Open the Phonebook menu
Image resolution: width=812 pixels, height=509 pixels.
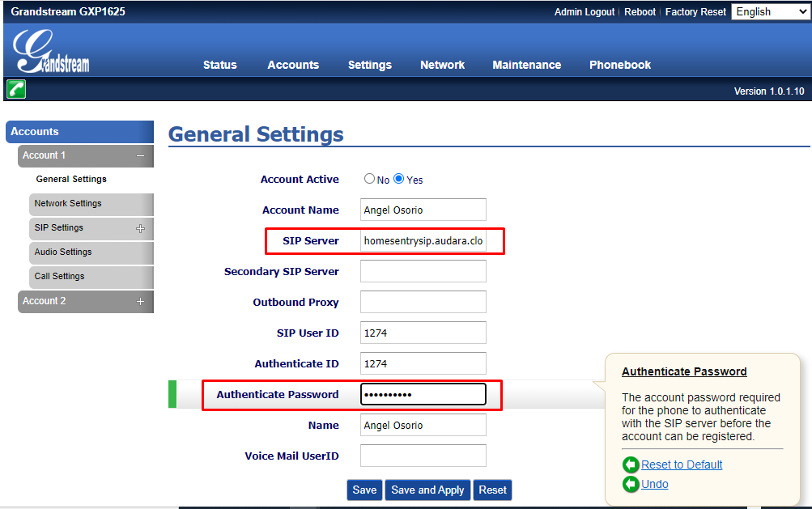620,65
